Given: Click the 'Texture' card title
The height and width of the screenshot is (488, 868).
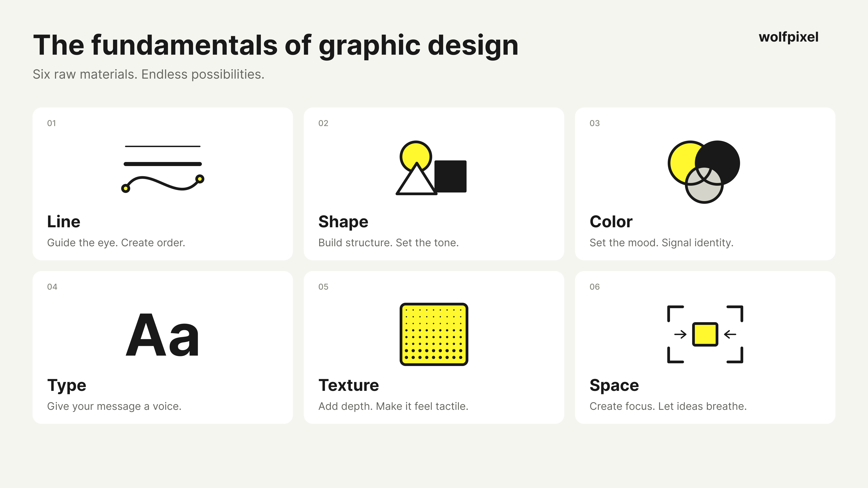Looking at the screenshot, I should tap(348, 385).
